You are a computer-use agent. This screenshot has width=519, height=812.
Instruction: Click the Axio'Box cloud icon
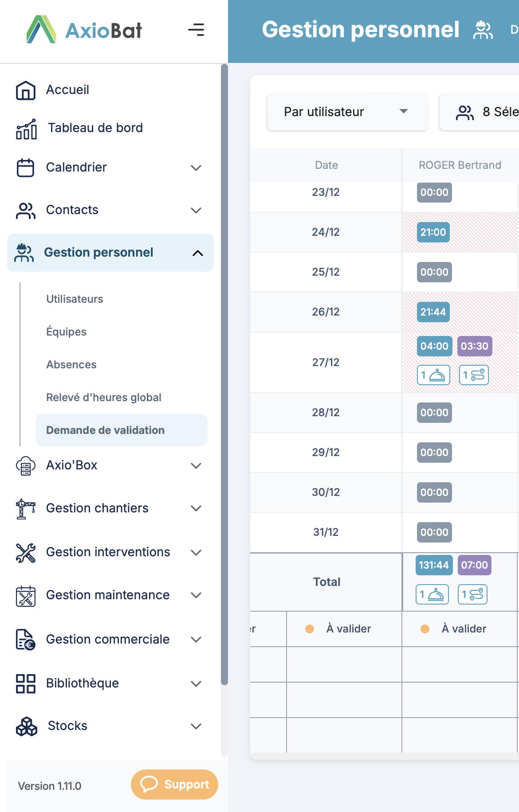click(26, 466)
